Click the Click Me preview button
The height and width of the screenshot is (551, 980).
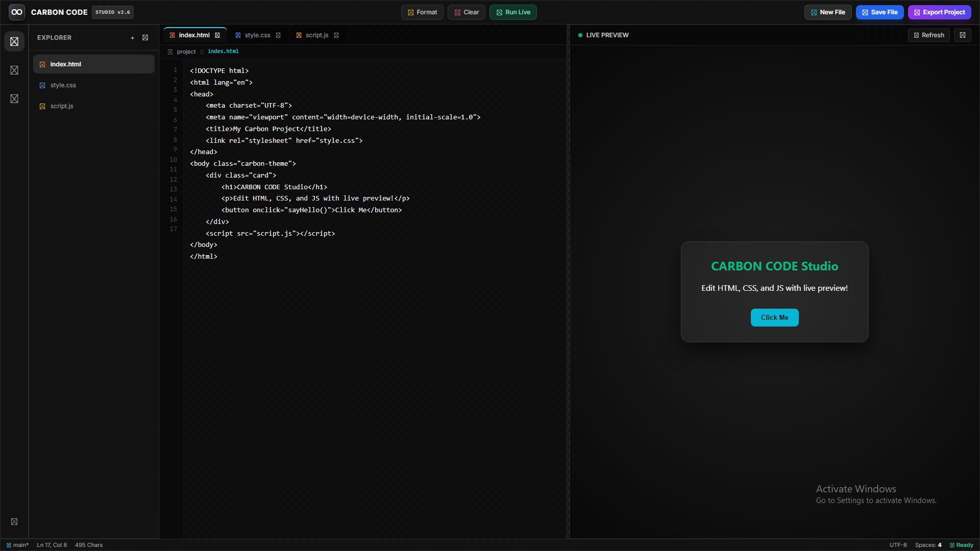[x=774, y=317]
